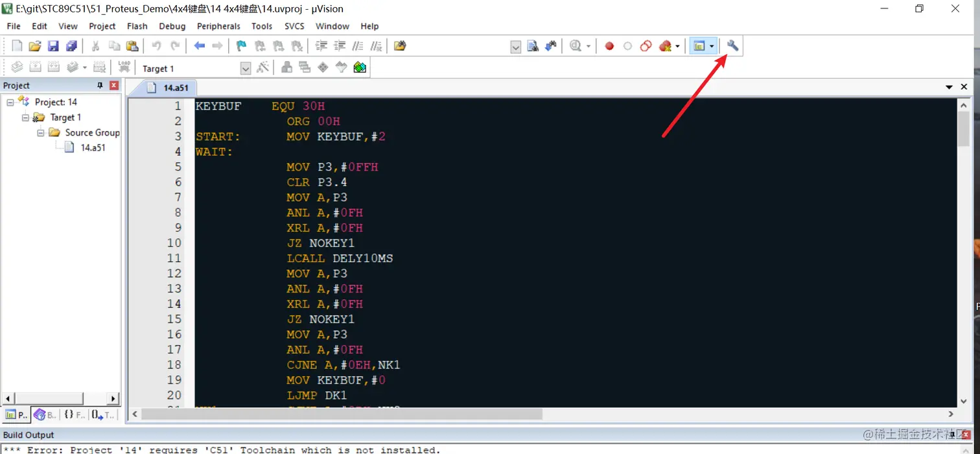Open the Debug menu
The height and width of the screenshot is (454, 980).
pyautogui.click(x=172, y=27)
